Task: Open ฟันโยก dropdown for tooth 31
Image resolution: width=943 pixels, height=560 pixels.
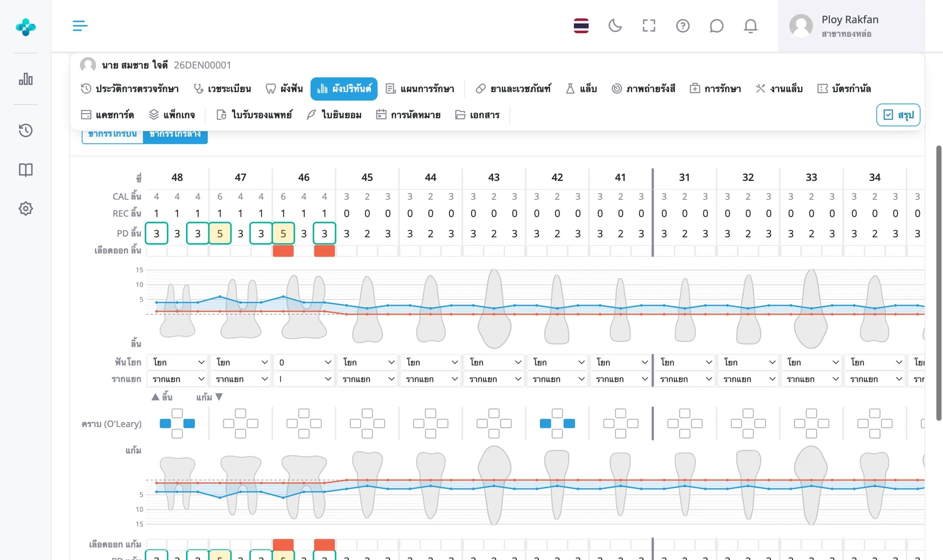Action: click(685, 362)
